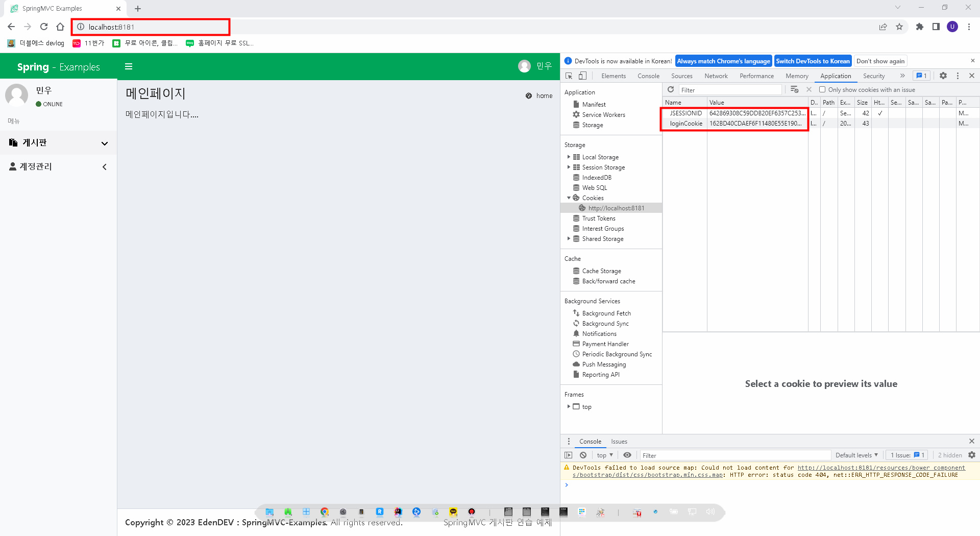Switch to the Console tab in top bar

(648, 76)
